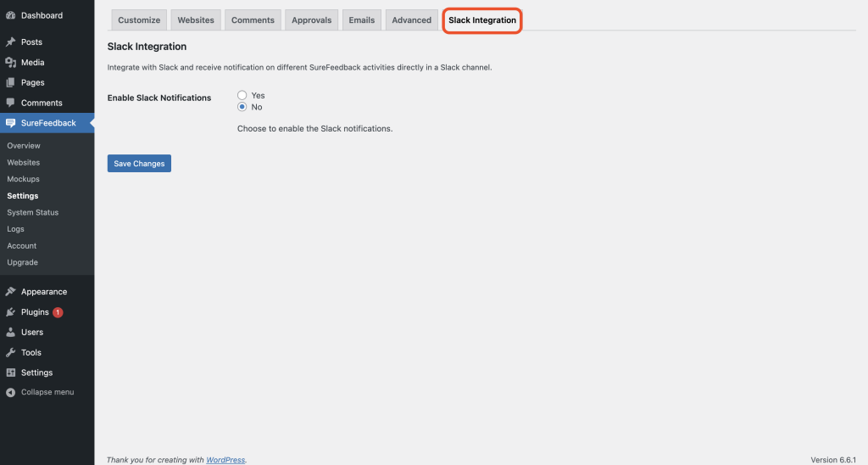Open Users in the admin menu
868x465 pixels.
[x=32, y=332]
